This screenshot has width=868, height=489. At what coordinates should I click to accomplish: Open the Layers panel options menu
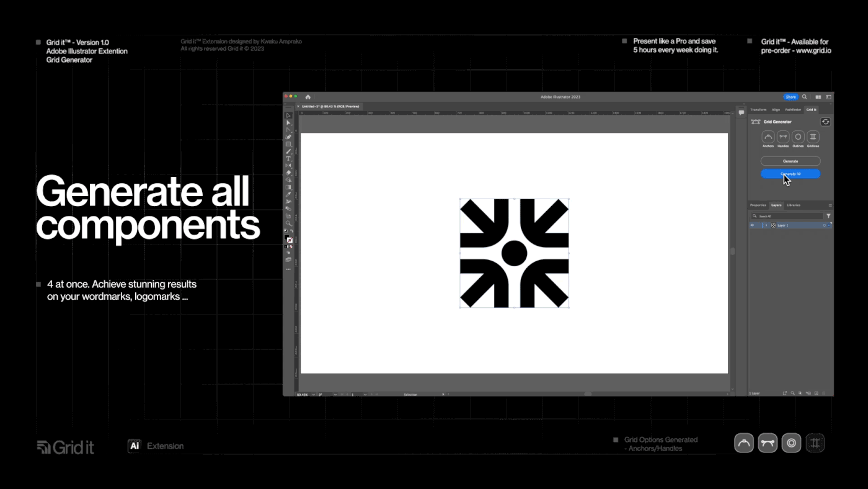click(x=830, y=205)
